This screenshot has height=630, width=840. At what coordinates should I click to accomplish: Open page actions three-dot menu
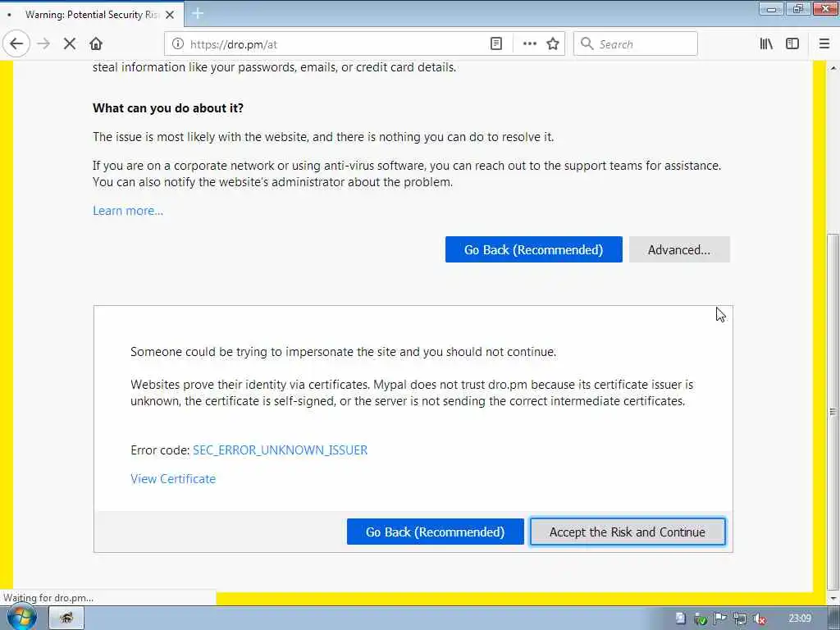coord(529,44)
